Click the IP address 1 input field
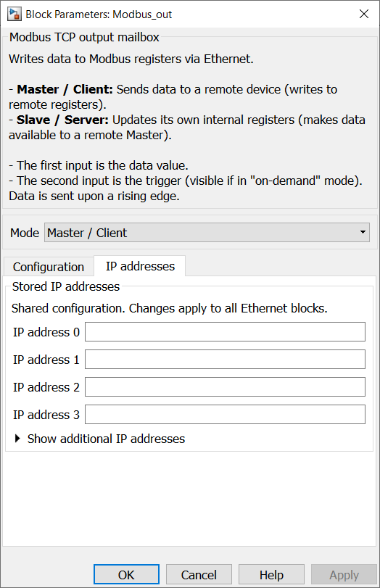This screenshot has width=380, height=588. [225, 359]
